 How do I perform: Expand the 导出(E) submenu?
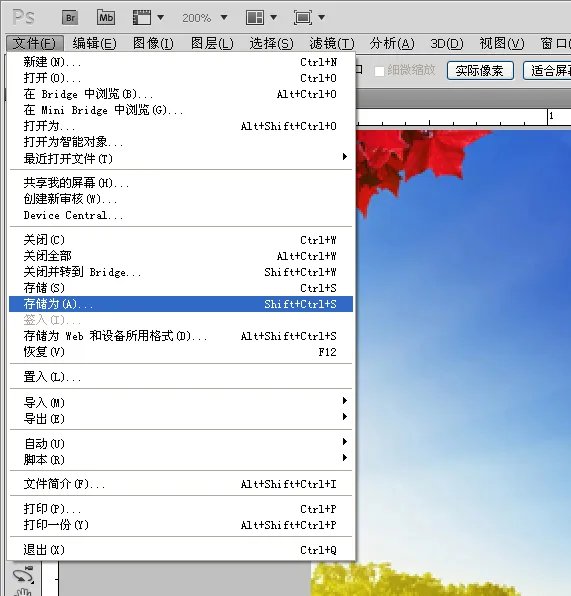tap(181, 418)
